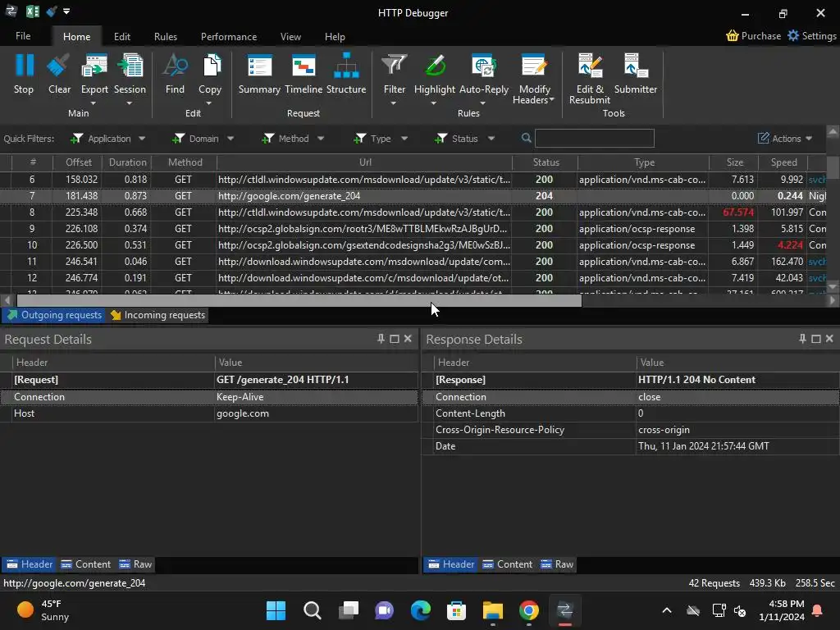Open the Submitter tool
840x630 pixels.
tap(636, 74)
